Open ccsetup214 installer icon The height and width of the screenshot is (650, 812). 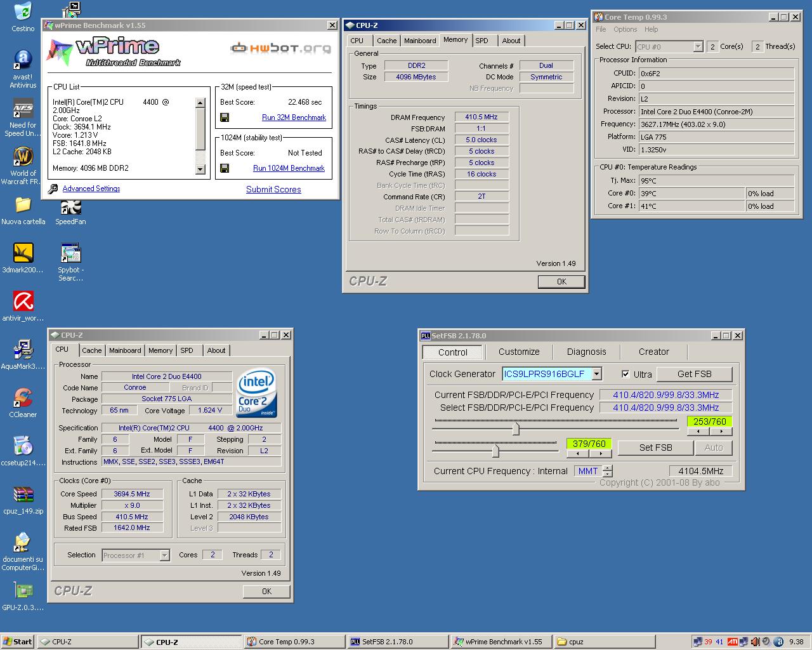(x=23, y=452)
